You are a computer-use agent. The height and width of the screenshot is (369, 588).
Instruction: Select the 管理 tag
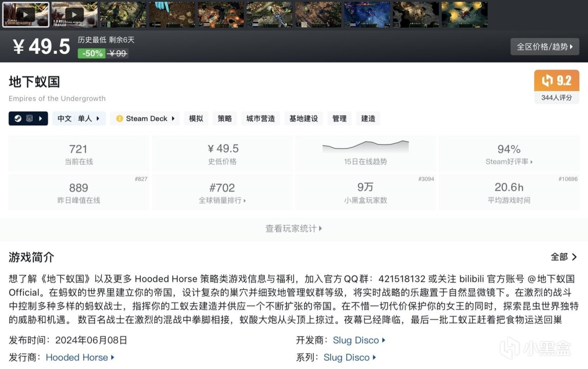pos(339,119)
